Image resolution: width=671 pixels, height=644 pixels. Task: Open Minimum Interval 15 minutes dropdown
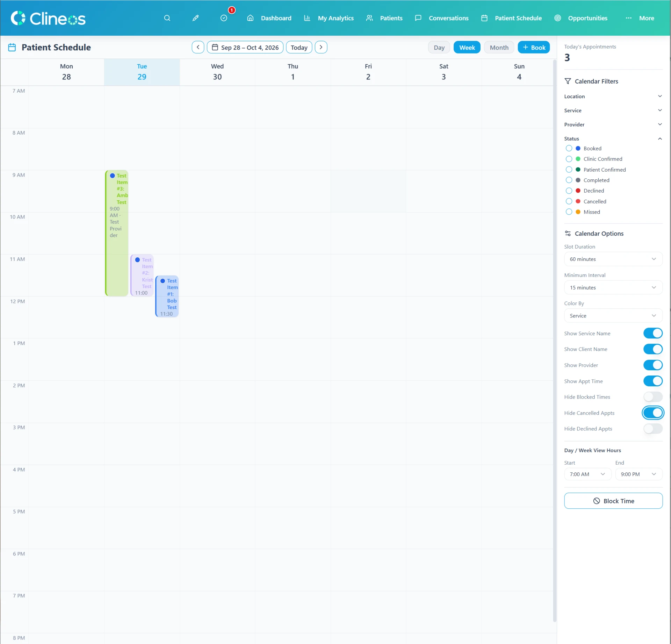(x=613, y=287)
